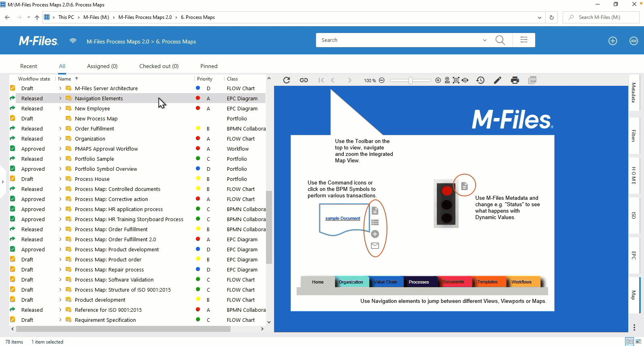
Task: Open the search box history dropdown
Action: 484,40
